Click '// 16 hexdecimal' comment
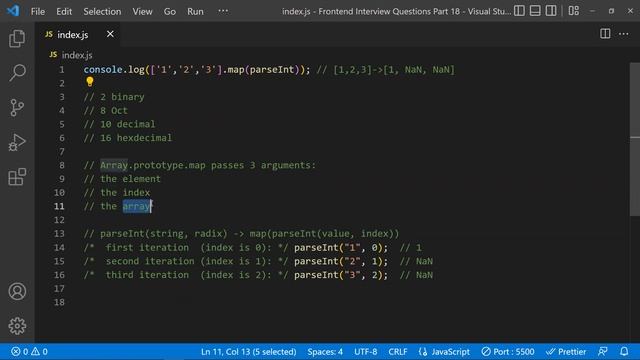640x360 pixels. click(128, 138)
